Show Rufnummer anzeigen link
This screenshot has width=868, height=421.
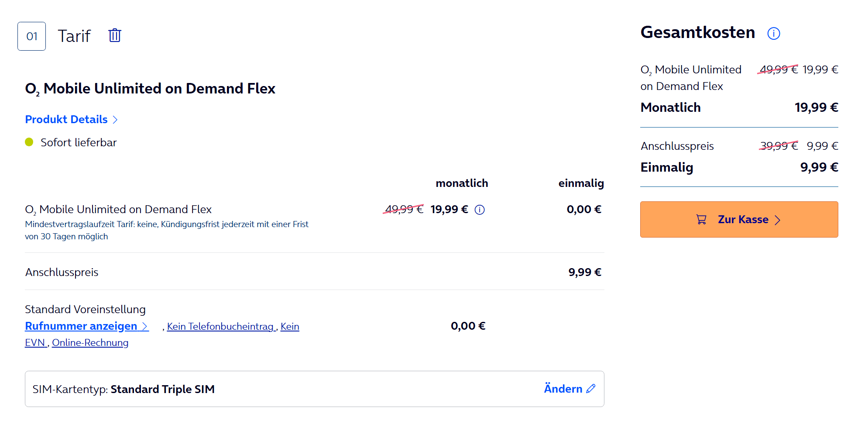81,326
